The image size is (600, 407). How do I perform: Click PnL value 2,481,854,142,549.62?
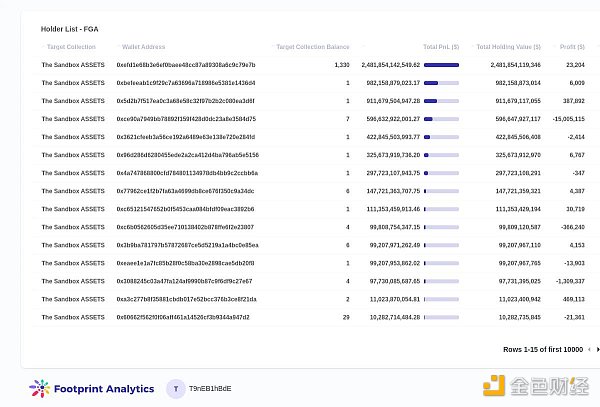(x=391, y=65)
